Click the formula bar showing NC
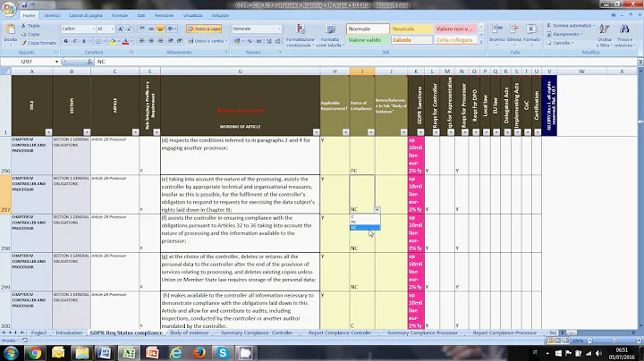The height and width of the screenshot is (361, 644). pos(366,62)
